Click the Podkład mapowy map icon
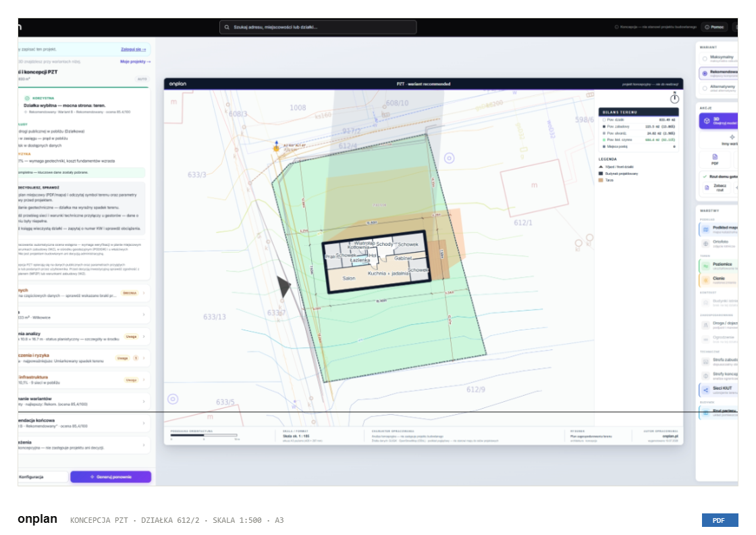 pos(705,230)
